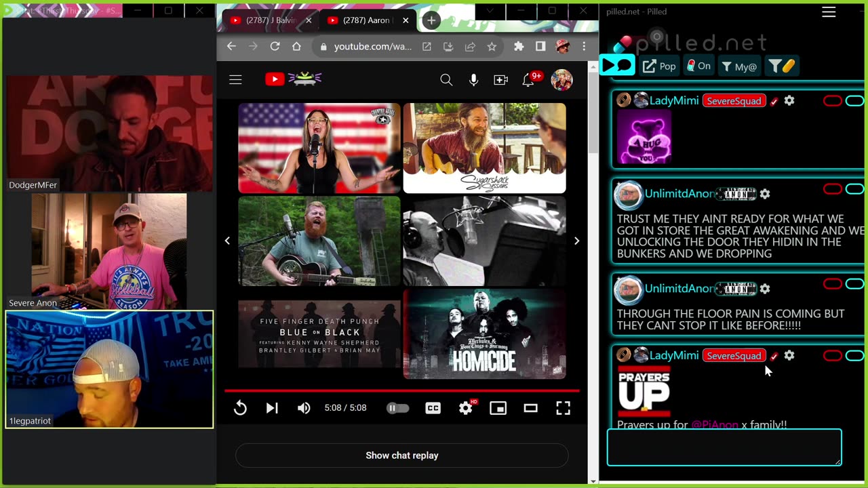The height and width of the screenshot is (488, 868).
Task: Show previous endscreen video suggestions
Action: (227, 241)
